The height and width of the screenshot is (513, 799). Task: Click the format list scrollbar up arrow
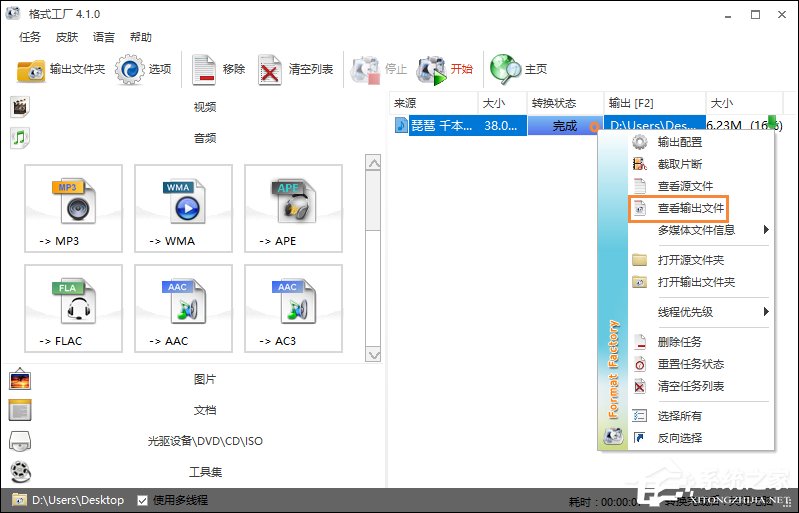(374, 163)
